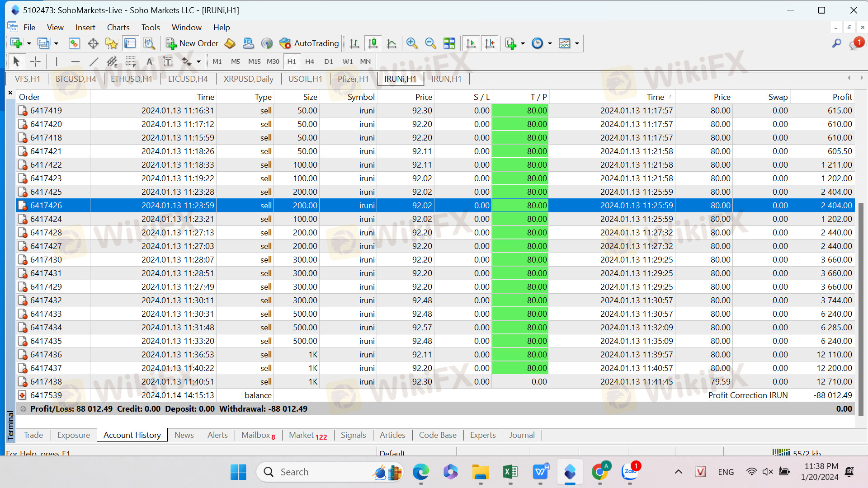Screen dimensions: 868x488
Task: Select the H4 timeframe button
Action: 310,61
